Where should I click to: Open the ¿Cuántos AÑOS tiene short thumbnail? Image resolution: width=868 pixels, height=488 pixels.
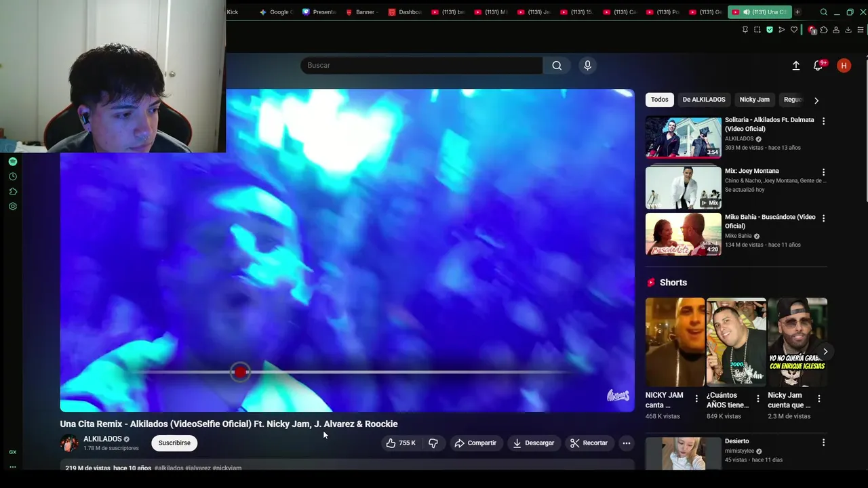tap(736, 342)
